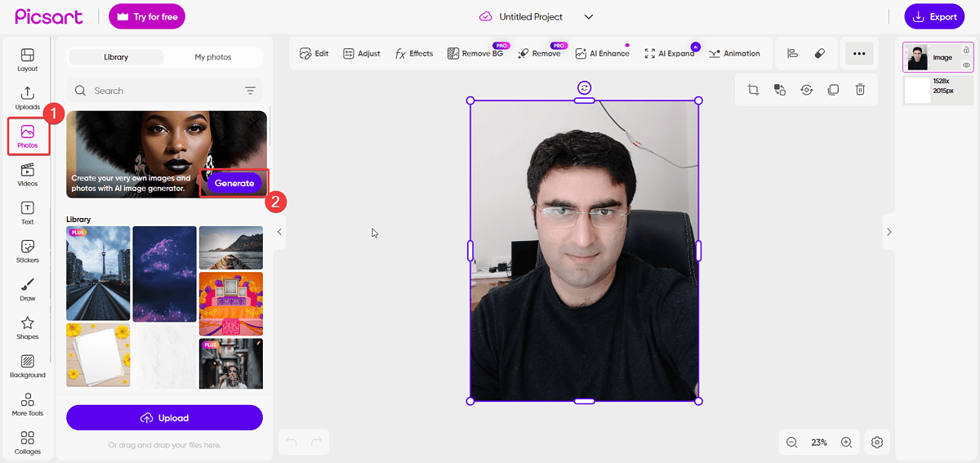Select the Library tab
The width and height of the screenshot is (980, 463).
[x=116, y=57]
